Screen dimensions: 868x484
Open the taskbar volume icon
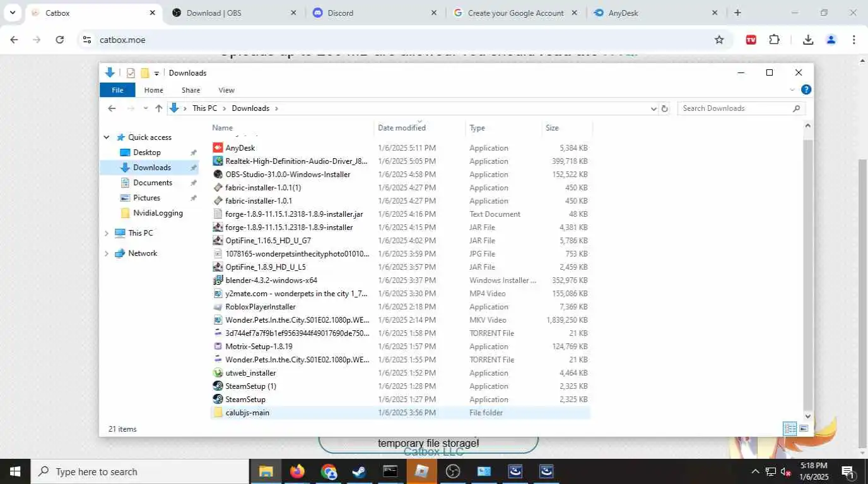point(786,471)
